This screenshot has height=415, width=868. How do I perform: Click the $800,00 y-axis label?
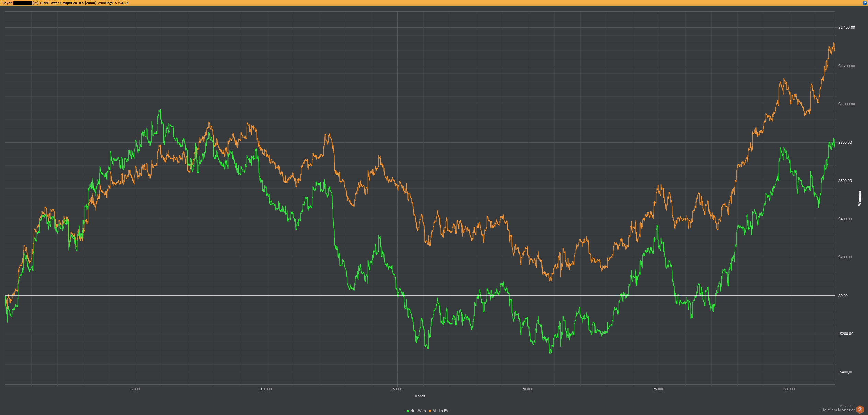(845, 142)
